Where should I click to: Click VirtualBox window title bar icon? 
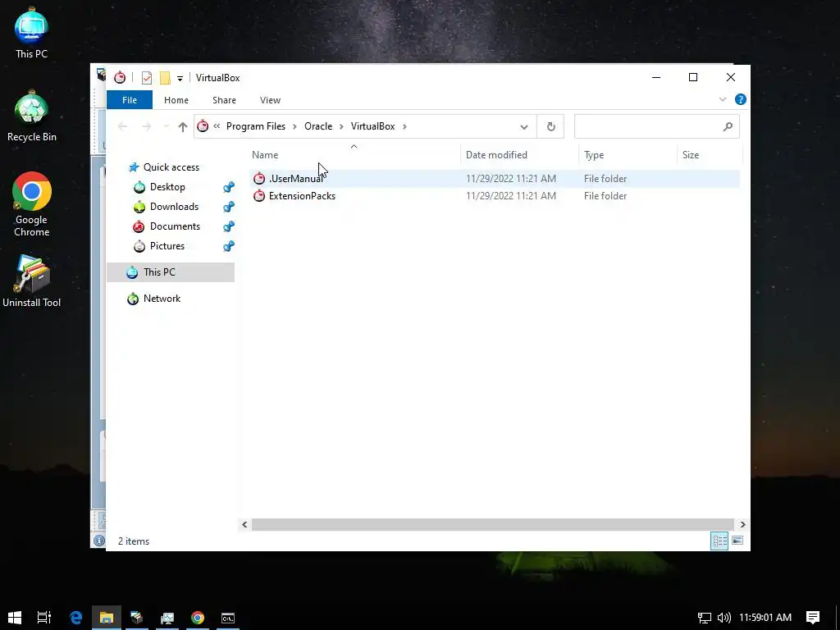coord(120,78)
